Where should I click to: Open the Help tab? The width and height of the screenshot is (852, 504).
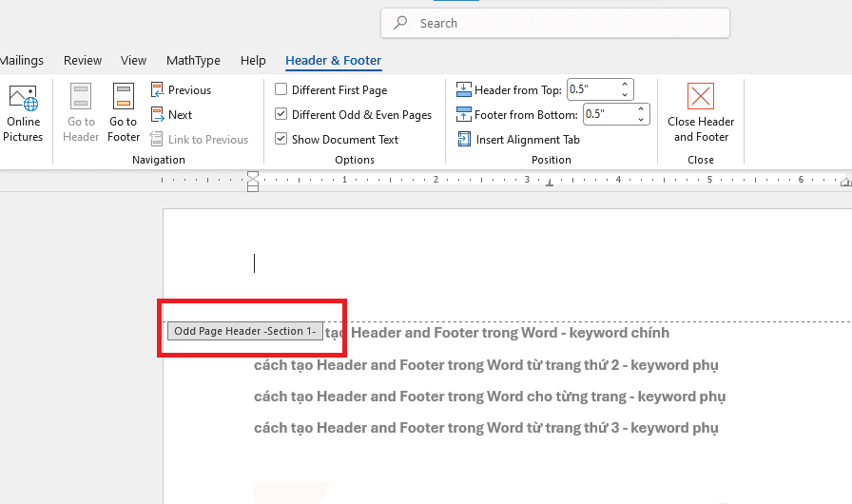[253, 60]
